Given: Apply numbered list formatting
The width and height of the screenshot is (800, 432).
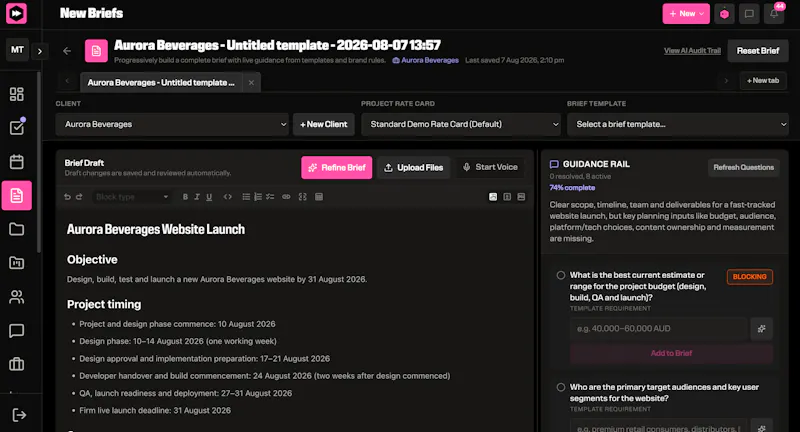Looking at the screenshot, I should pyautogui.click(x=258, y=197).
